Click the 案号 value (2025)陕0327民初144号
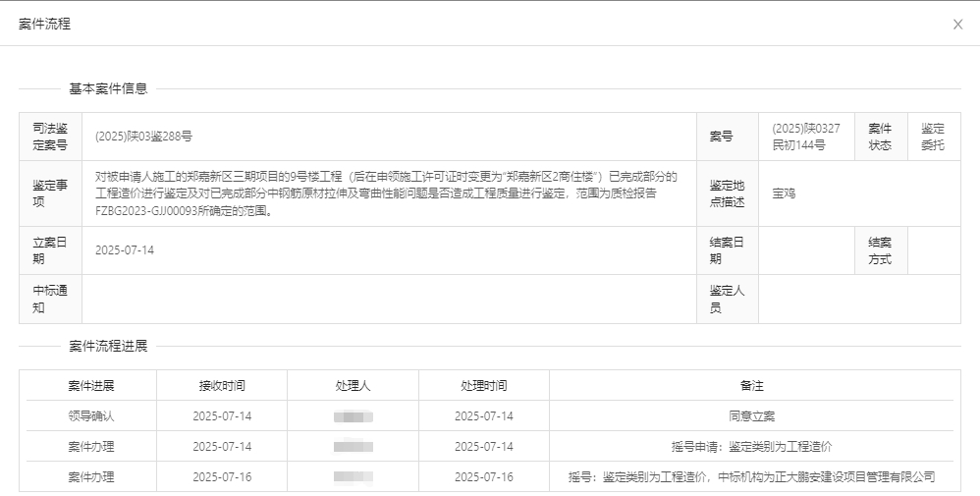Image resolution: width=980 pixels, height=496 pixels. point(805,137)
